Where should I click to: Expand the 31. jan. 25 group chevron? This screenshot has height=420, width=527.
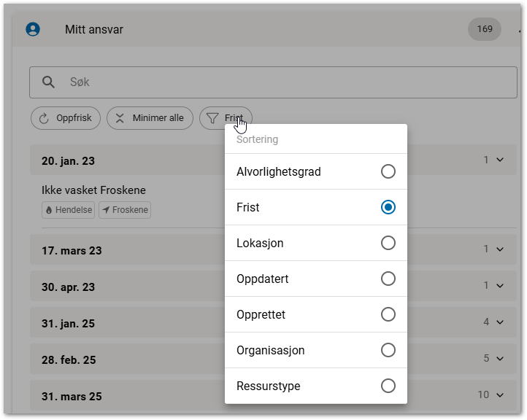500,322
